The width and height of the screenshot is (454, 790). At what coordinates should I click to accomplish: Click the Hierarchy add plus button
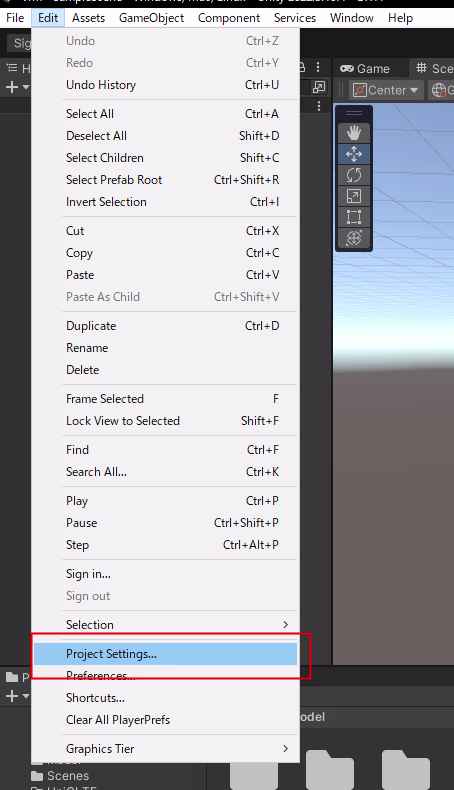[x=12, y=87]
